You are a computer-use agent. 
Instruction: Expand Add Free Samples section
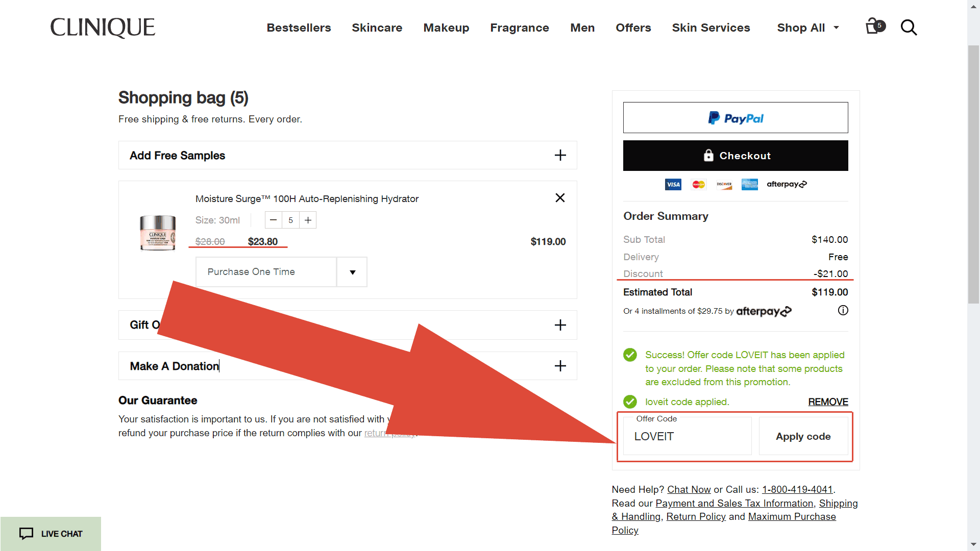pyautogui.click(x=348, y=155)
